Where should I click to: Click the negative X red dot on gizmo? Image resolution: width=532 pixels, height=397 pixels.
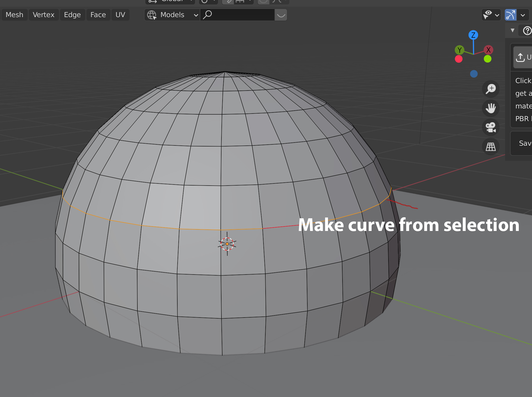click(x=459, y=59)
